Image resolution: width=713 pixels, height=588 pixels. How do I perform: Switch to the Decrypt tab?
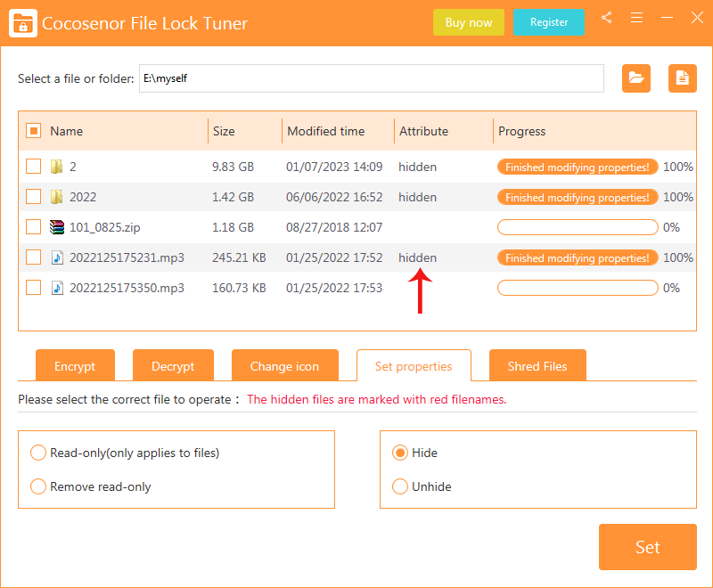click(173, 365)
